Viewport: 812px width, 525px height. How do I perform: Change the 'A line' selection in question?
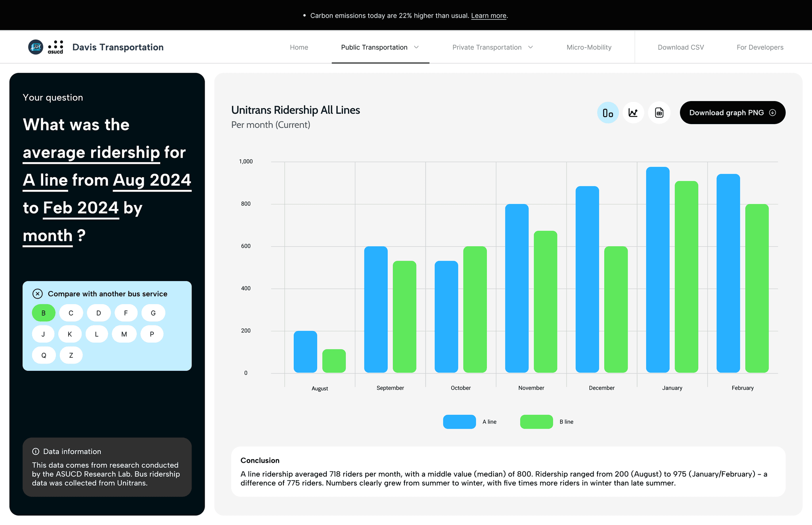pyautogui.click(x=45, y=180)
